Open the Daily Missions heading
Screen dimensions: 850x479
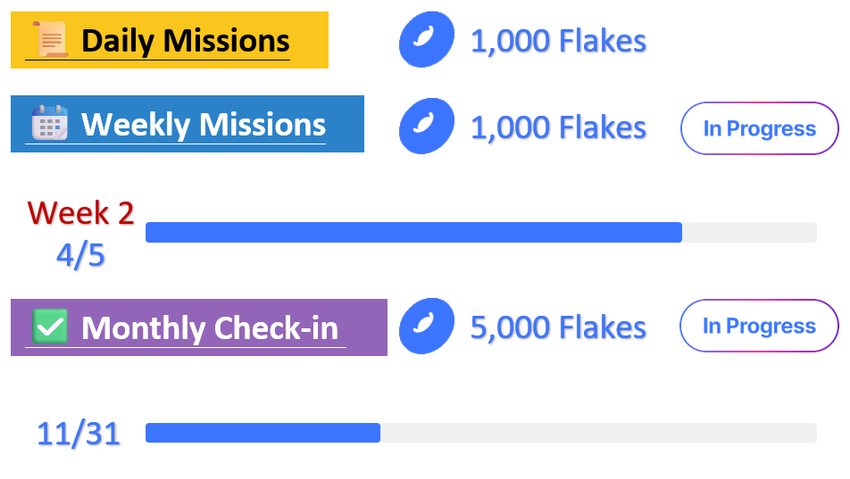[185, 41]
